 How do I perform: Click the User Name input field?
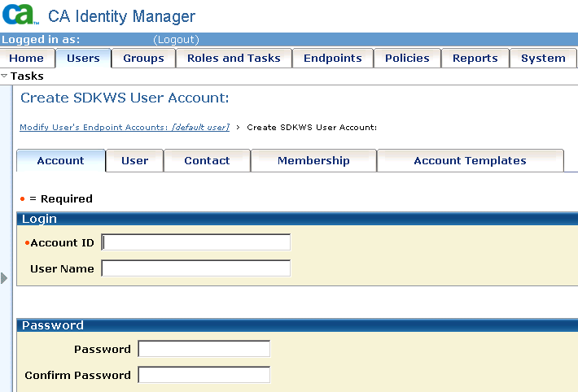195,268
